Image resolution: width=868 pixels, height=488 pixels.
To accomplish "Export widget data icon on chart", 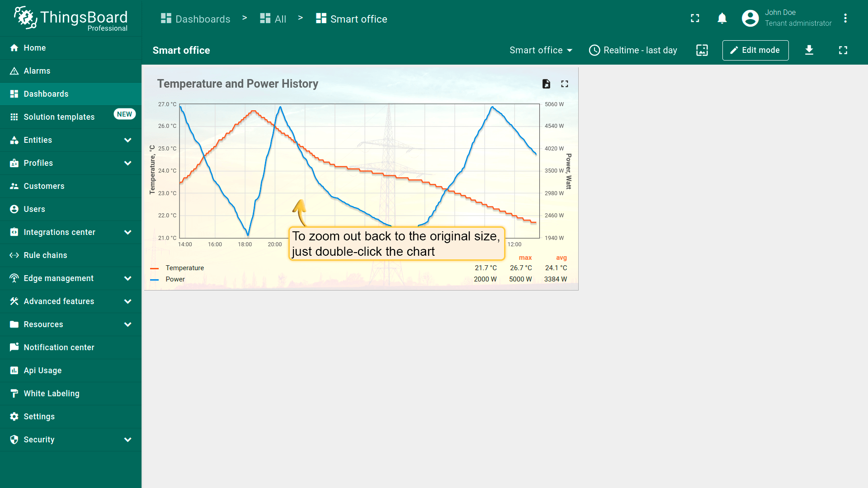I will (546, 84).
